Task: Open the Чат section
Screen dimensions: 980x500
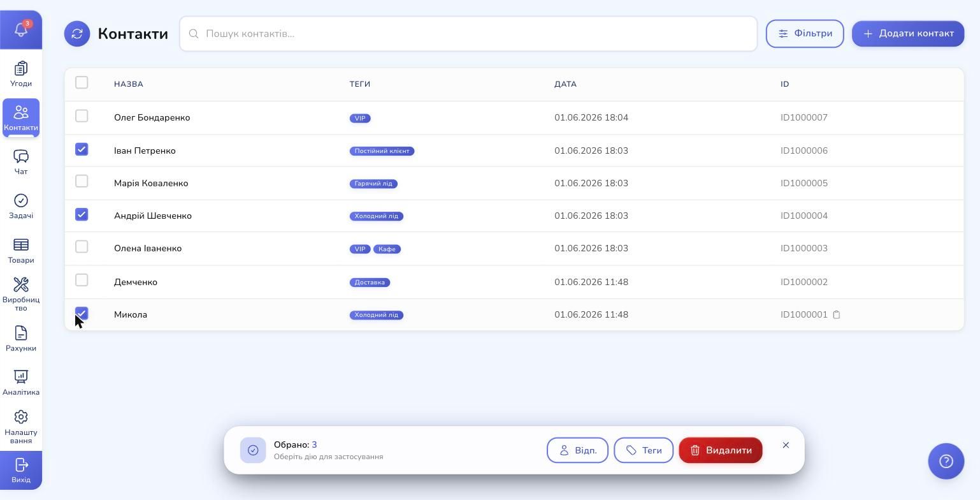Action: (21, 162)
